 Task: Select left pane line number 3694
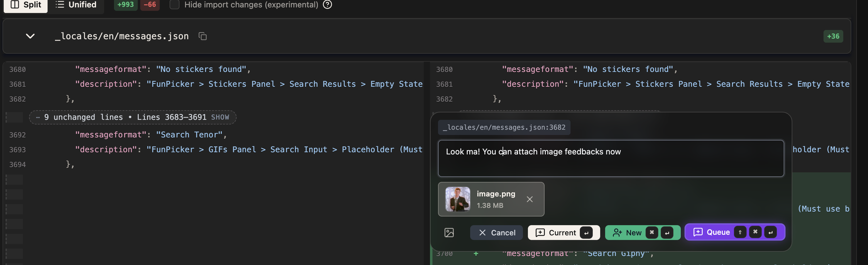[17, 164]
